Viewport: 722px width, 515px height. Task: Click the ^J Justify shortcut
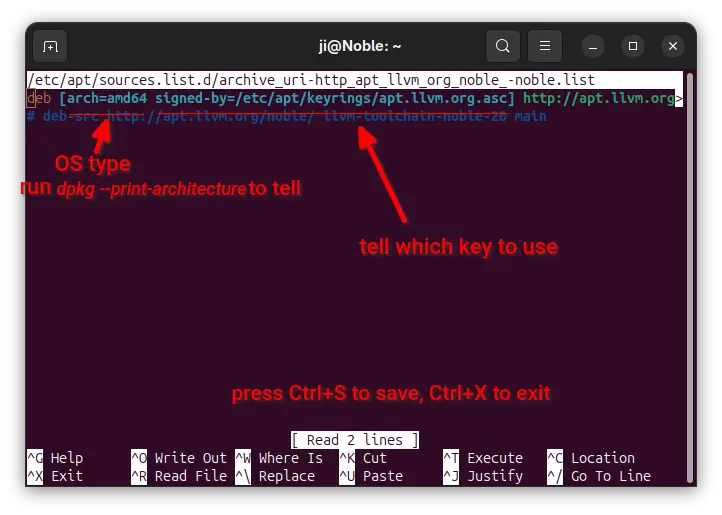pyautogui.click(x=483, y=476)
